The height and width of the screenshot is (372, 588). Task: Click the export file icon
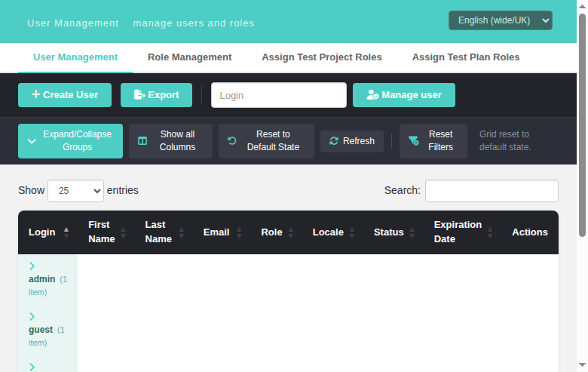pos(139,94)
